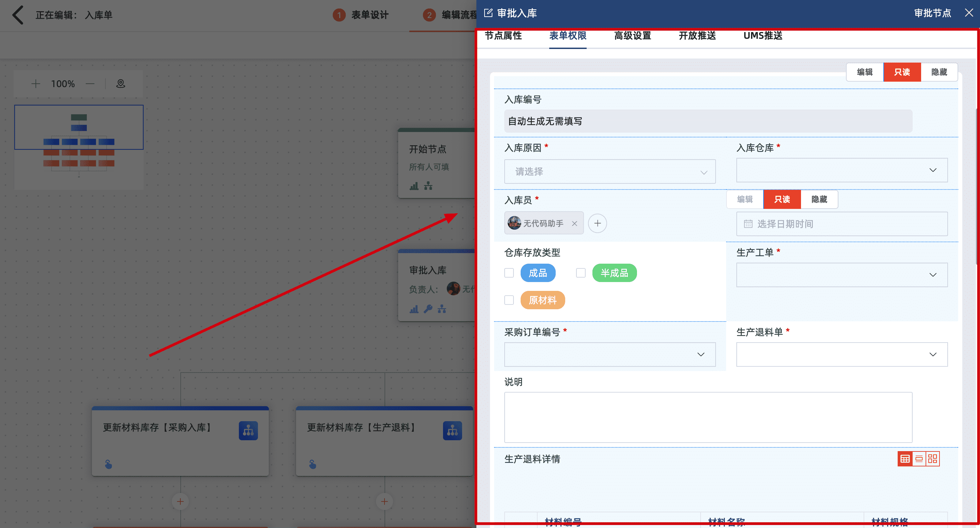980x528 pixels.
Task: Click the grid view icon in 生产退料详情
Action: 933,459
